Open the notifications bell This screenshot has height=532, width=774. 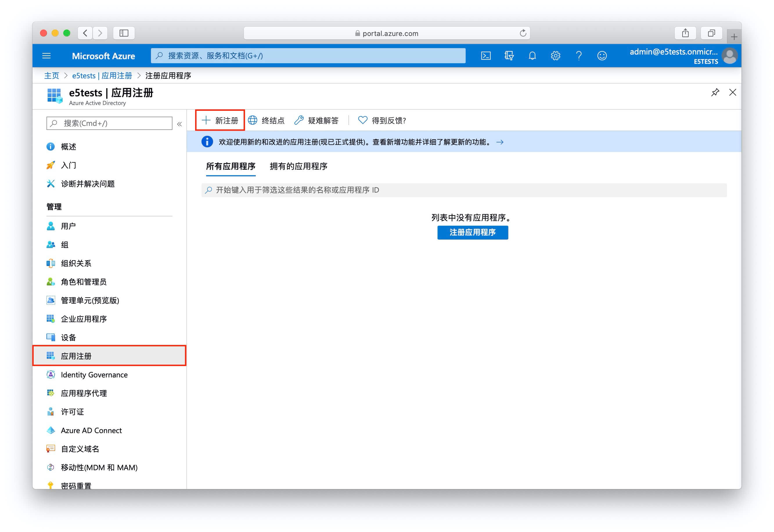(x=532, y=56)
